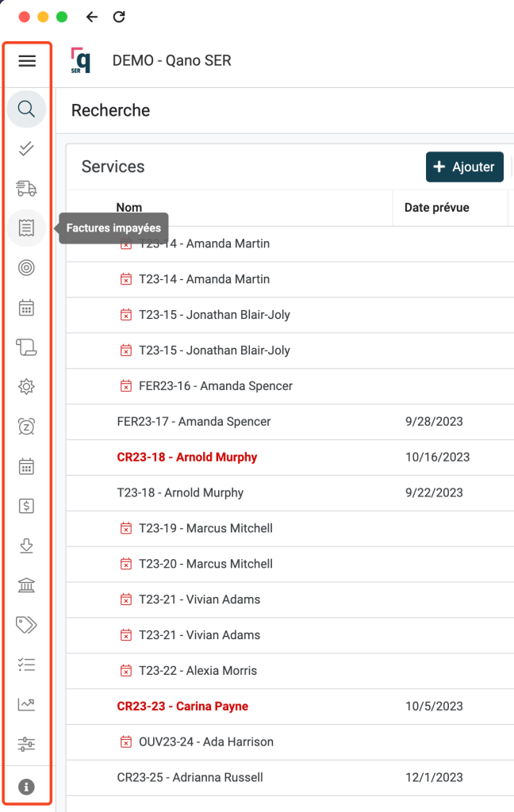514x812 pixels.
Task: Open the bank building sidebar icon
Action: tap(26, 585)
